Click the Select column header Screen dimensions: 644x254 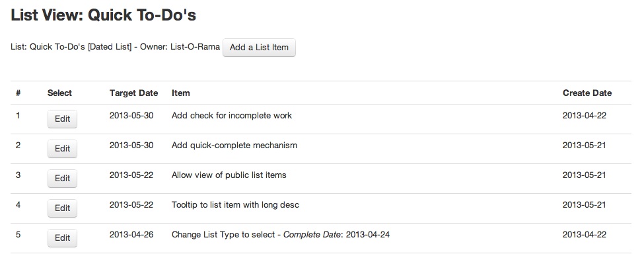(59, 93)
